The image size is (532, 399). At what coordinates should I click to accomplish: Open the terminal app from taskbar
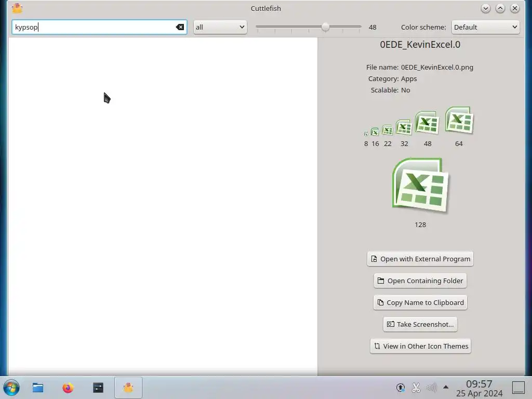click(98, 388)
